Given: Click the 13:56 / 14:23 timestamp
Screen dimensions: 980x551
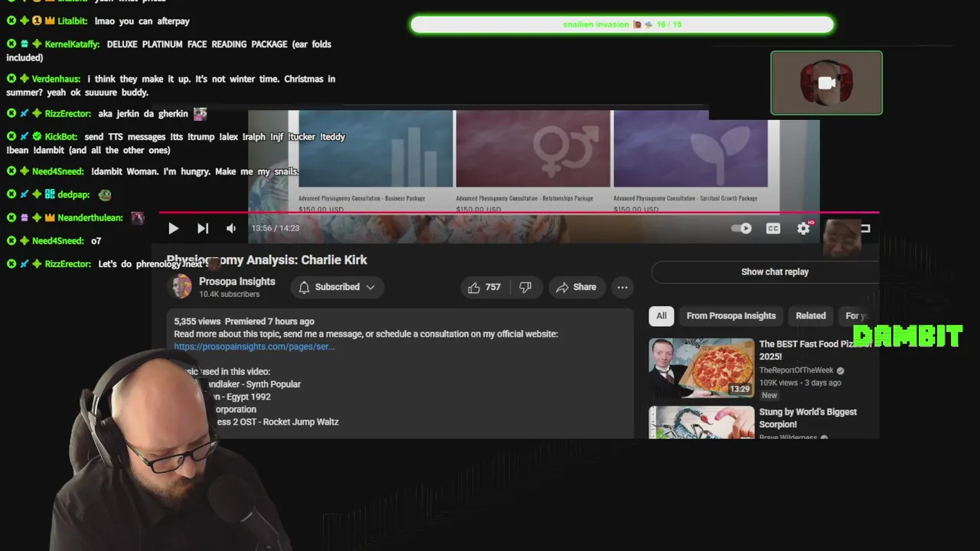Looking at the screenshot, I should point(275,228).
